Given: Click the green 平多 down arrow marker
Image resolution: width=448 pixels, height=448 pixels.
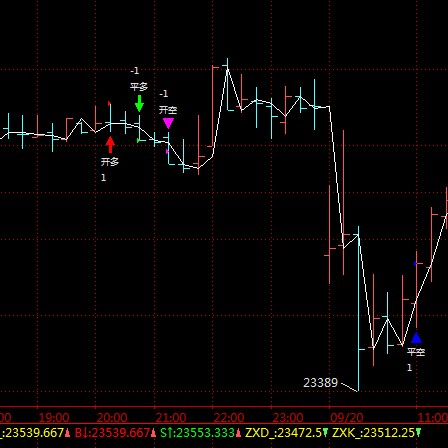Looking at the screenshot, I should coord(139,103).
